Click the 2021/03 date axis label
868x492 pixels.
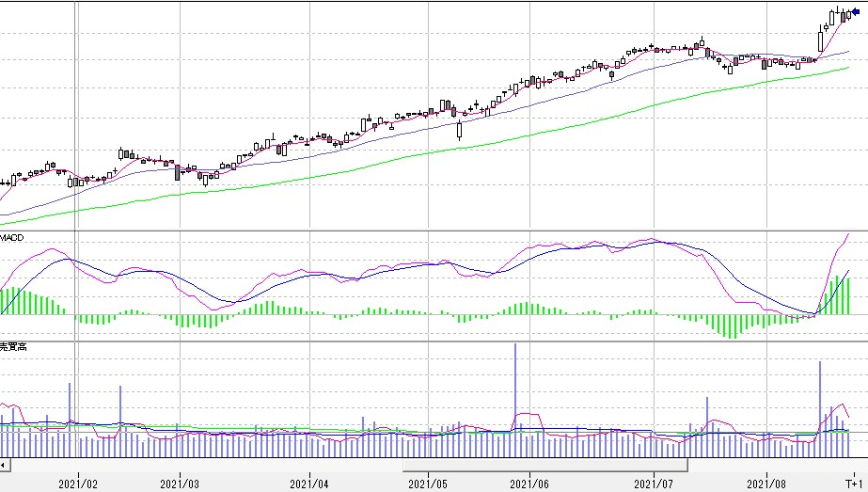tap(180, 484)
